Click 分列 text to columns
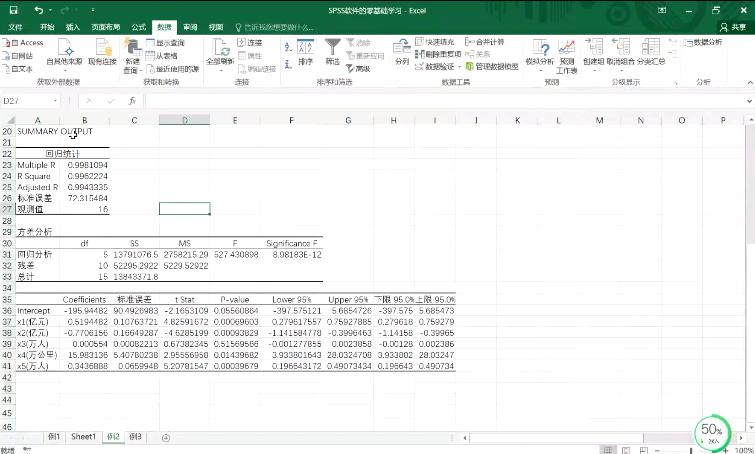 pyautogui.click(x=402, y=53)
